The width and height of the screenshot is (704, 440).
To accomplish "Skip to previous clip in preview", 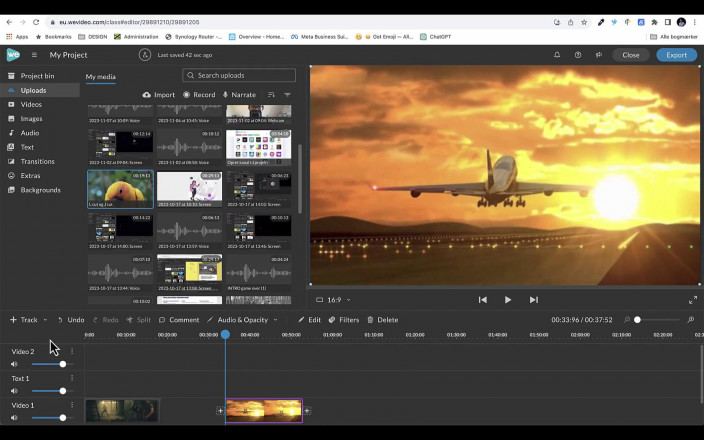I will coord(482,299).
